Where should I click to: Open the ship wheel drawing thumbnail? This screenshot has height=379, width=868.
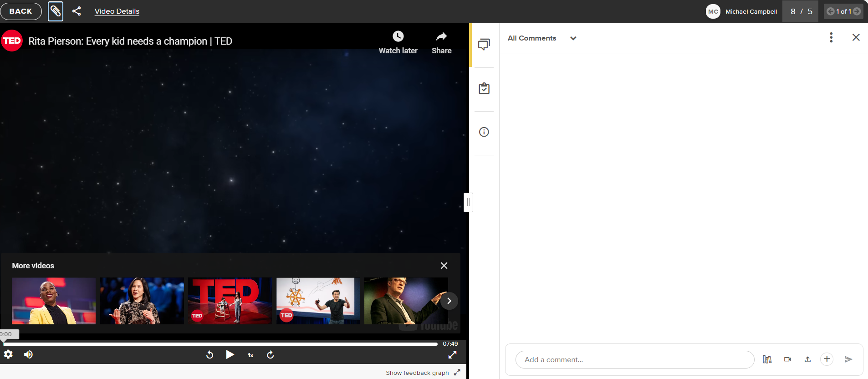(318, 301)
